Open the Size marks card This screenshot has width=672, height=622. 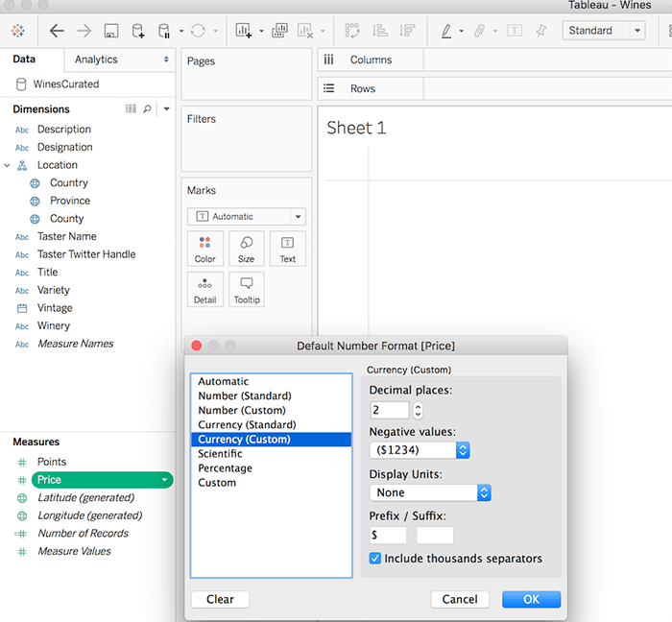[247, 249]
